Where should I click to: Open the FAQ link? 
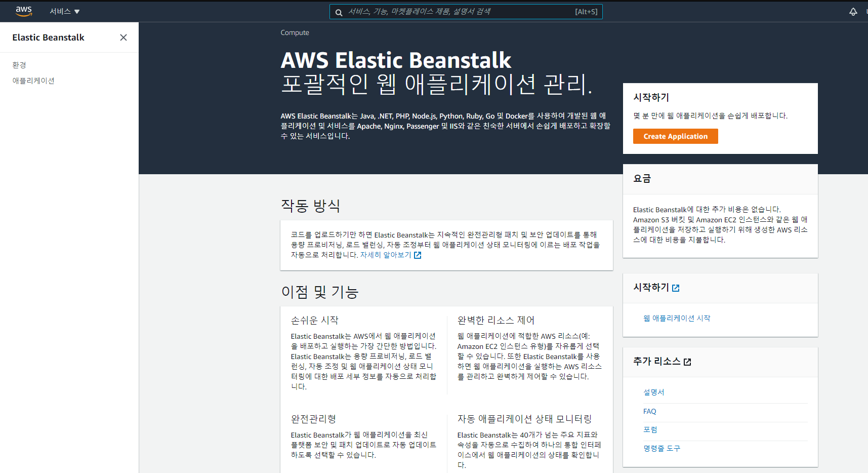649,411
